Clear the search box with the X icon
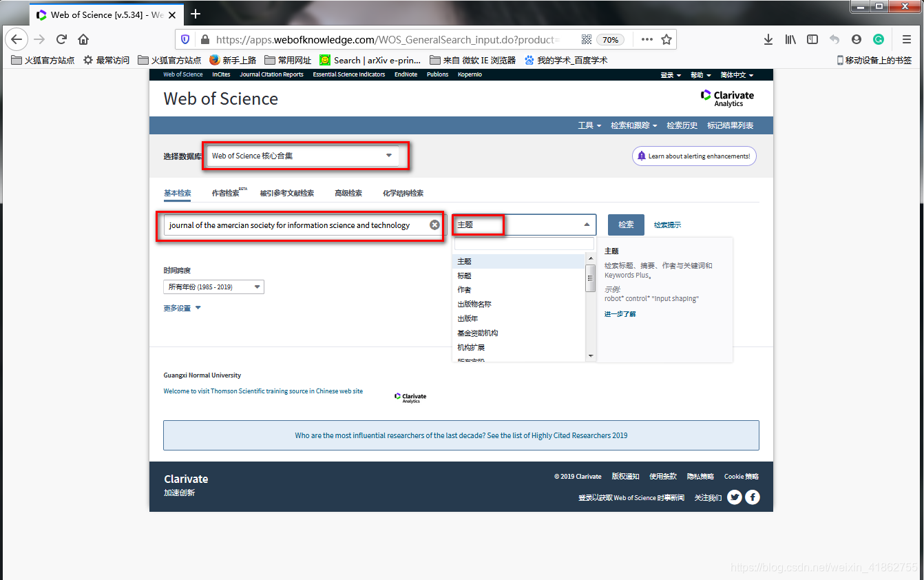924x580 pixels. [434, 225]
